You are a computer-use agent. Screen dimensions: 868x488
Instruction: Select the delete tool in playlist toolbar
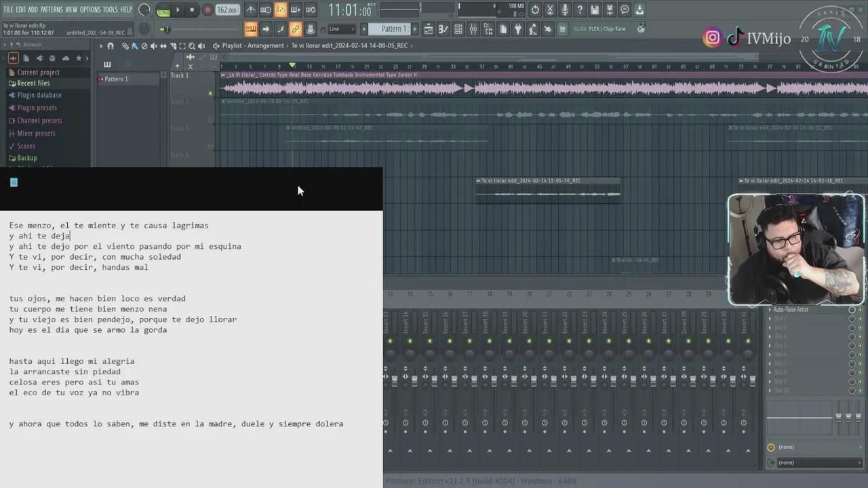144,46
